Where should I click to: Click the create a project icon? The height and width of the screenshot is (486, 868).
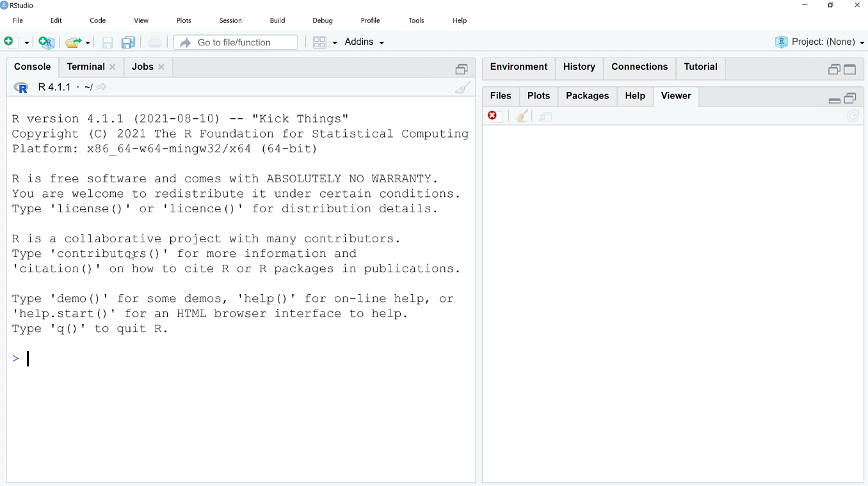coord(47,42)
